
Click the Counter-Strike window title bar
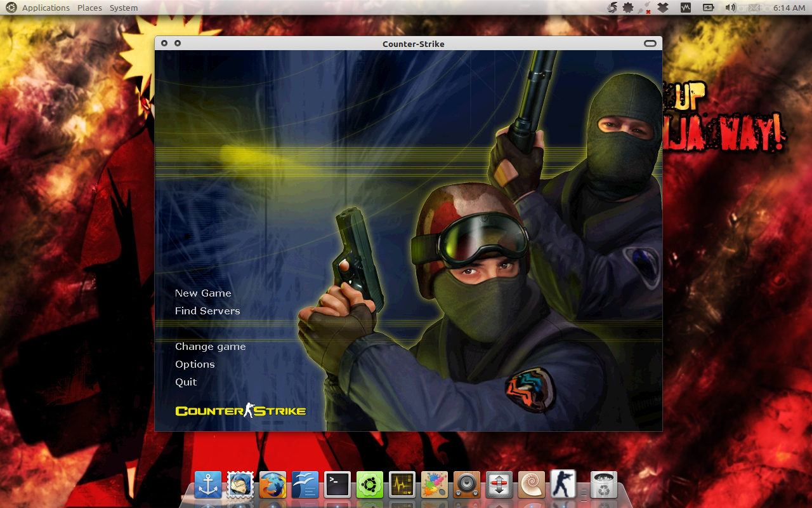(x=409, y=43)
